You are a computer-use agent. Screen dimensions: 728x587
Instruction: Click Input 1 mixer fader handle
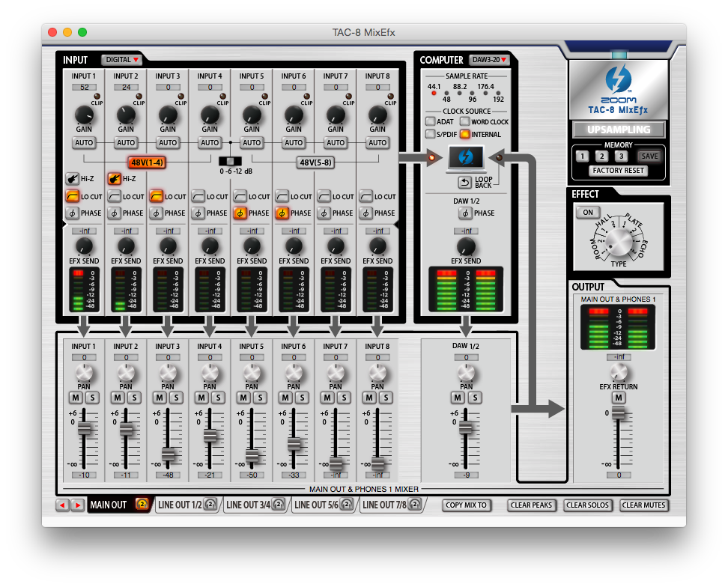[x=84, y=428]
